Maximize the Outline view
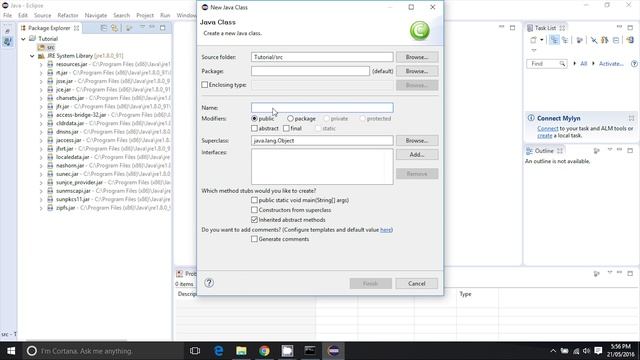This screenshot has width=640, height=360. pos(630,151)
